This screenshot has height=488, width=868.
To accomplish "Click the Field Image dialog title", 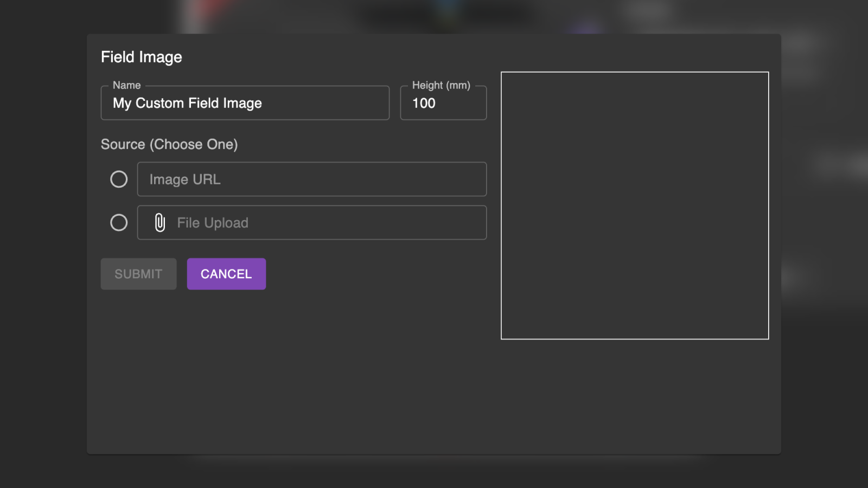I will [x=142, y=57].
